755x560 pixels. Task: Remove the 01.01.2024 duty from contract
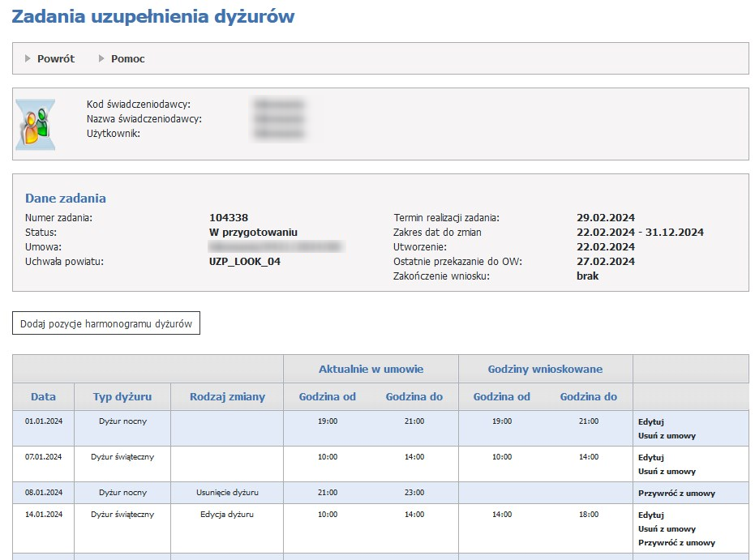point(667,436)
